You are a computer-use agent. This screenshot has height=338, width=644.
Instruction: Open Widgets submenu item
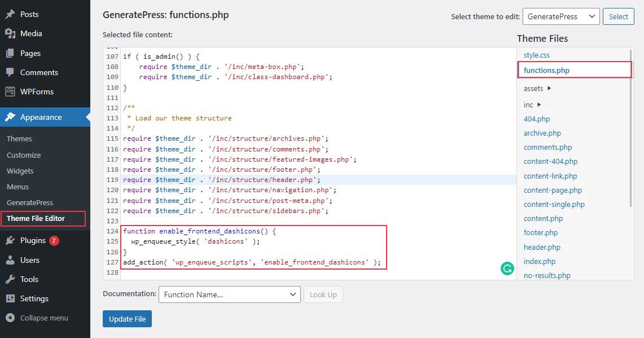20,171
